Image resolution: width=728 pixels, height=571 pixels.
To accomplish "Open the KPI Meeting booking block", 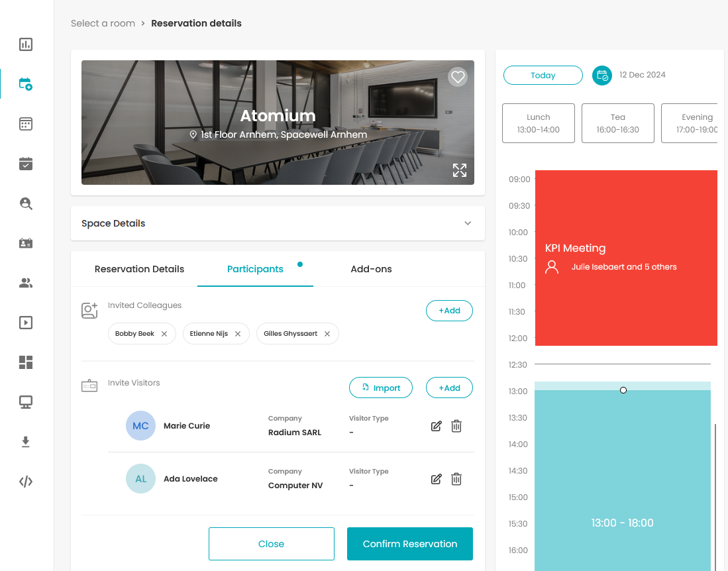I will tap(626, 258).
